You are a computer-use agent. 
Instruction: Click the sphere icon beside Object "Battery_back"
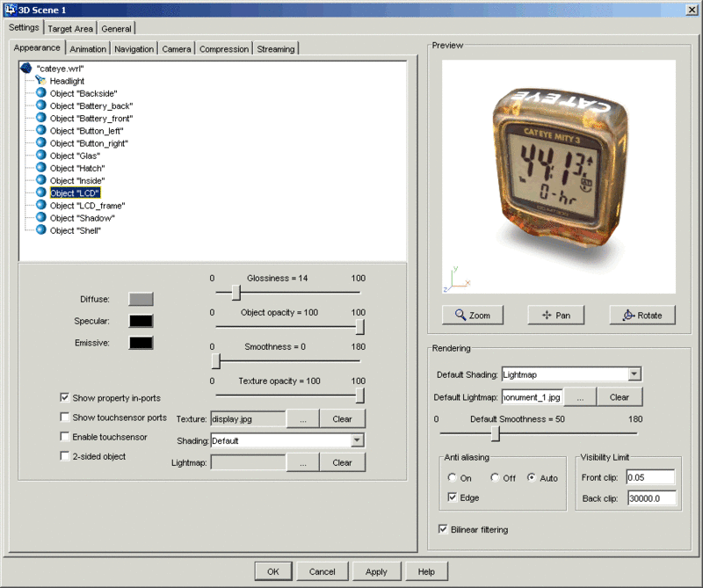click(40, 105)
